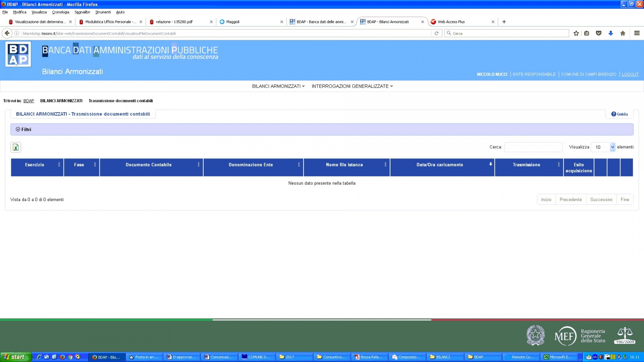Viewport: 644px width, 362px height.
Task: Sort table by Documento Contabile column
Action: [149, 165]
